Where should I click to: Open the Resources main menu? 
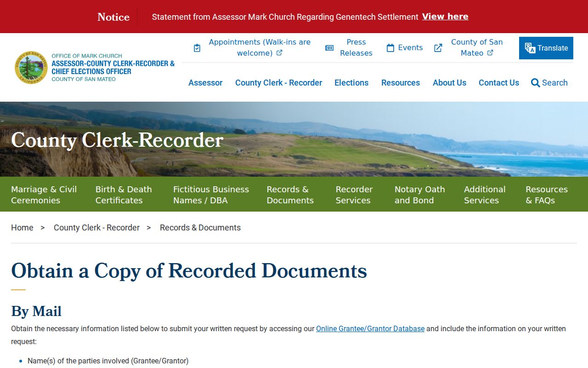coord(401,83)
